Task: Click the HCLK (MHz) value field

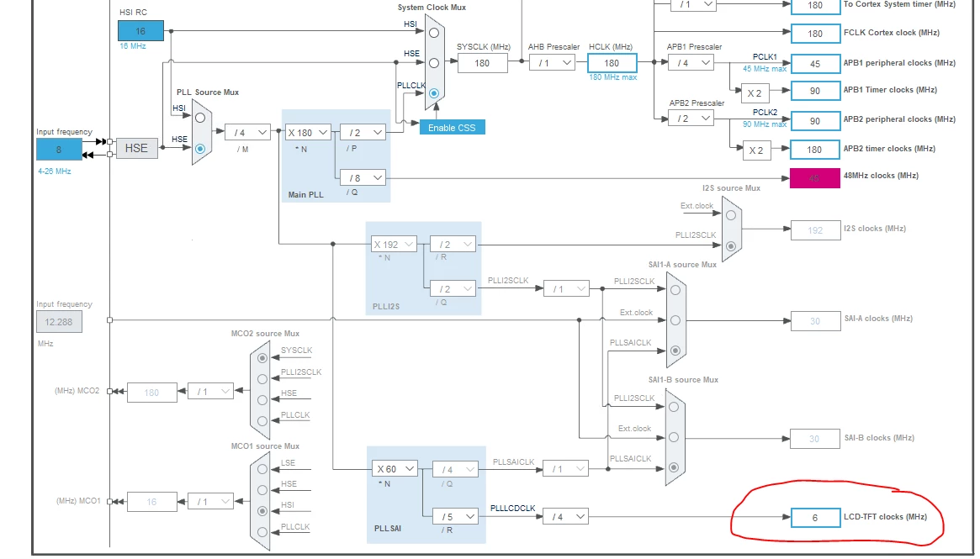Action: (x=612, y=63)
